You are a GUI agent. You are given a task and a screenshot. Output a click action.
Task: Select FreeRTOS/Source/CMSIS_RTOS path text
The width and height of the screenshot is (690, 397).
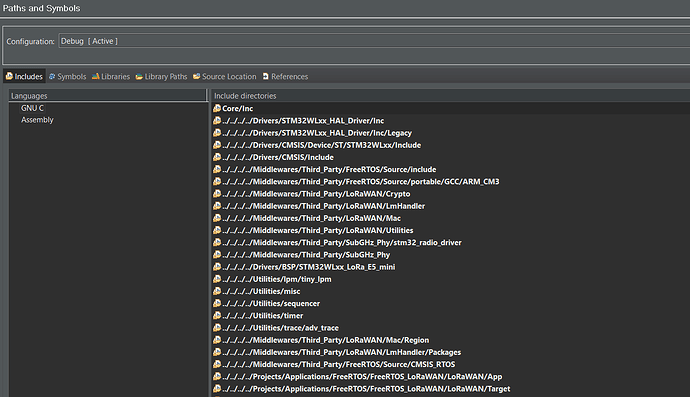pyautogui.click(x=339, y=364)
